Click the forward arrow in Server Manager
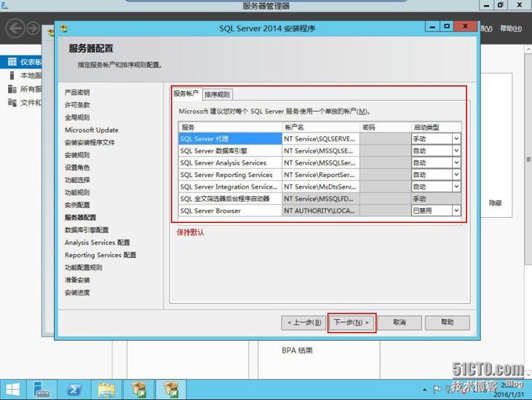This screenshot has height=400, width=532. 33,28
